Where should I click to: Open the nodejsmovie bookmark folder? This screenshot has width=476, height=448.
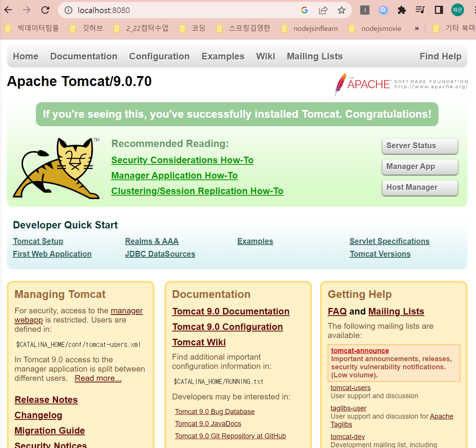[375, 28]
